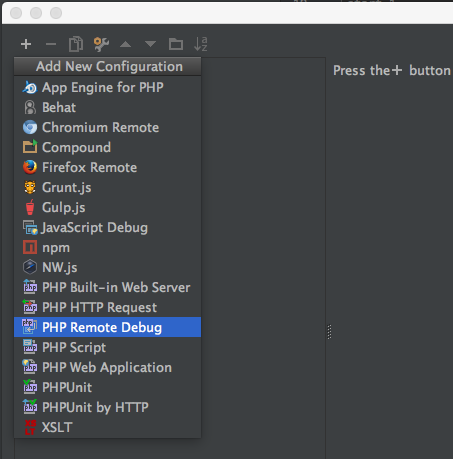The image size is (453, 459).
Task: Select PHP Web Application entry
Action: coord(107,367)
